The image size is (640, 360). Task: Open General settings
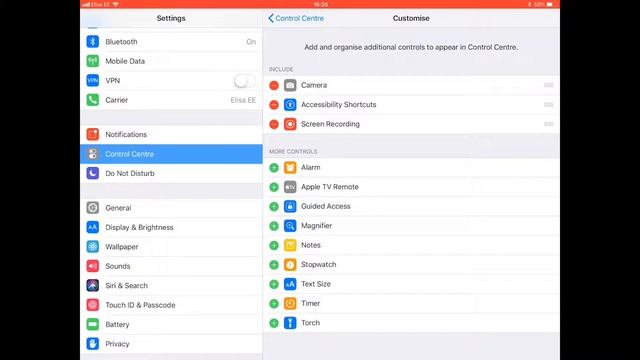pos(171,208)
